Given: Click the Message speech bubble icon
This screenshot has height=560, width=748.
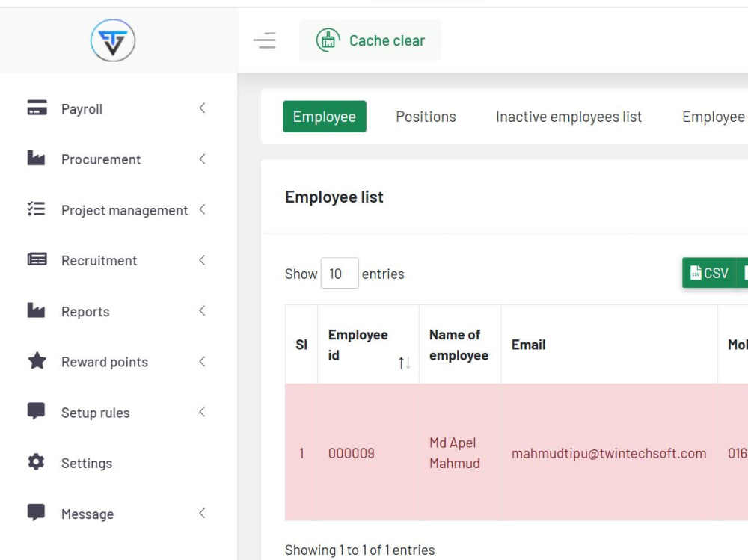Looking at the screenshot, I should pos(36,512).
